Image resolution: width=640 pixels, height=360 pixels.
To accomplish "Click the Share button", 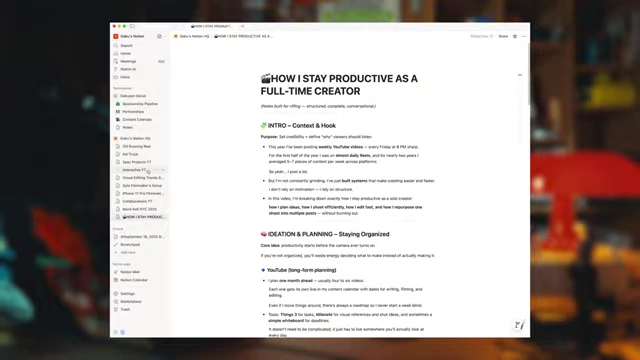I will pyautogui.click(x=503, y=36).
